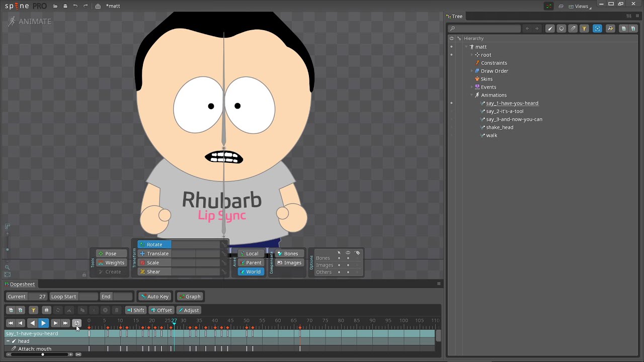The height and width of the screenshot is (362, 644).
Task: Play the animation backward
Action: pyautogui.click(x=33, y=323)
